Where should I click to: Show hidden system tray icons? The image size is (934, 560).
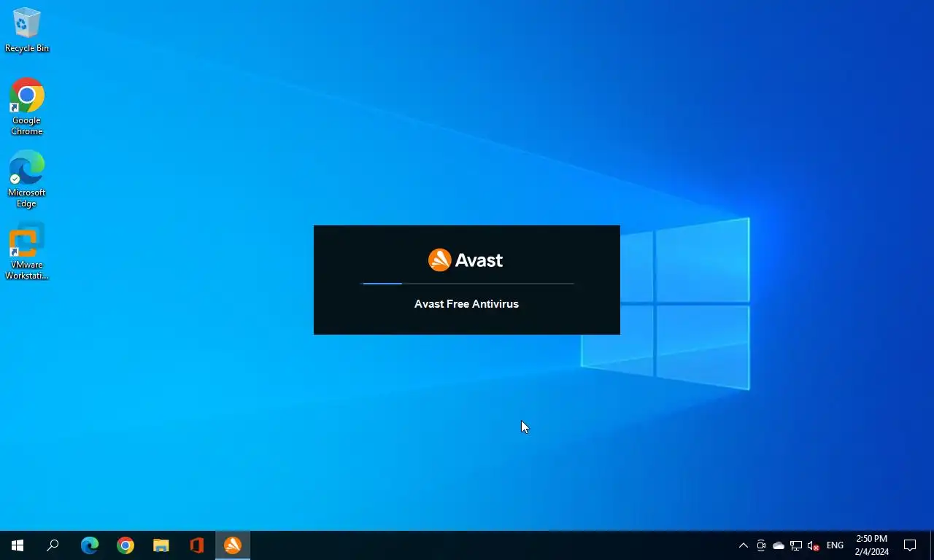click(744, 545)
